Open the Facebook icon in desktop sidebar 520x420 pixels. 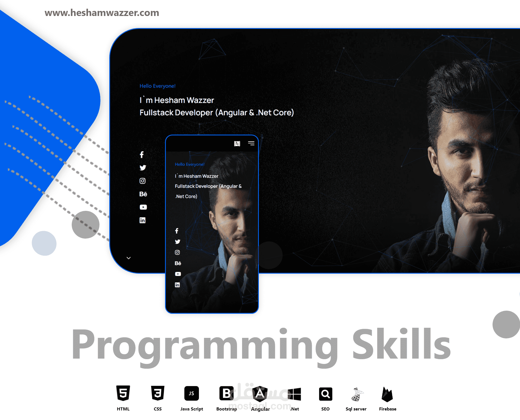142,154
